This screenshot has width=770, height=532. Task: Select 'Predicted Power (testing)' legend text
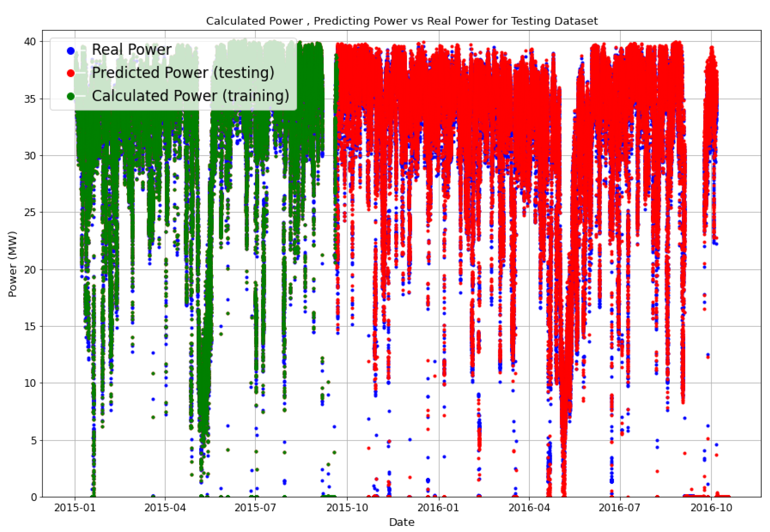point(183,73)
